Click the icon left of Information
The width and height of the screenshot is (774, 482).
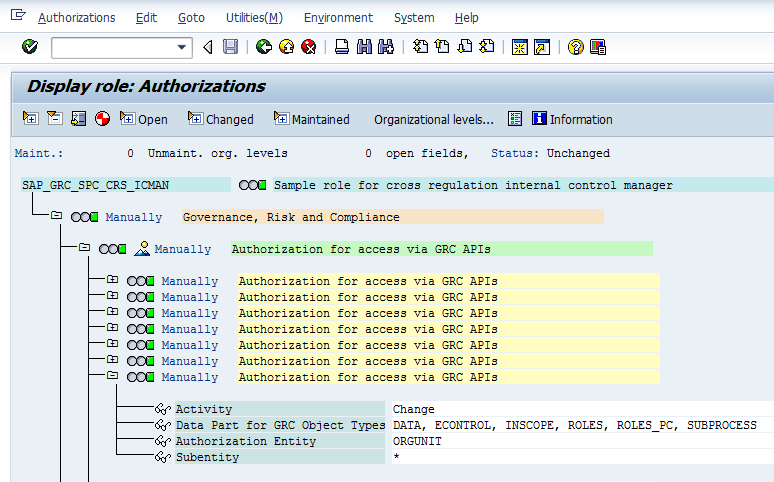tap(515, 119)
